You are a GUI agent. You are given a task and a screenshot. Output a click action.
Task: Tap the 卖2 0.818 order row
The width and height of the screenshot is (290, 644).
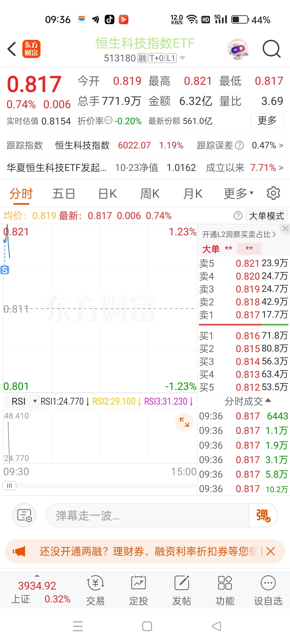click(x=244, y=302)
